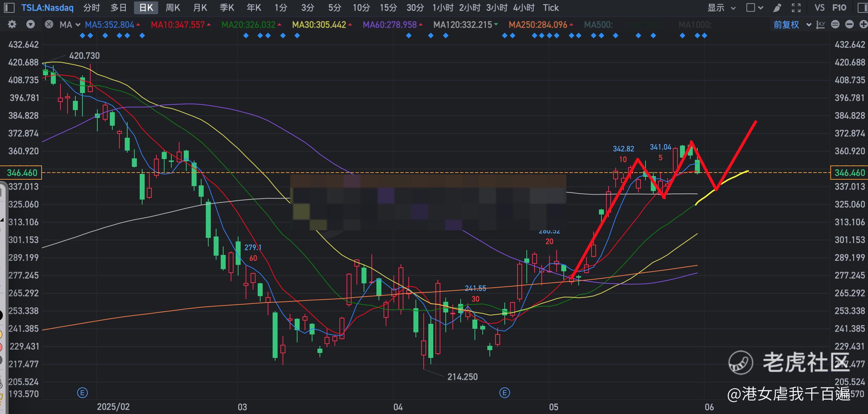Click the round dropdown arrow beside the gear
Image resolution: width=868 pixels, height=414 pixels.
(31, 24)
